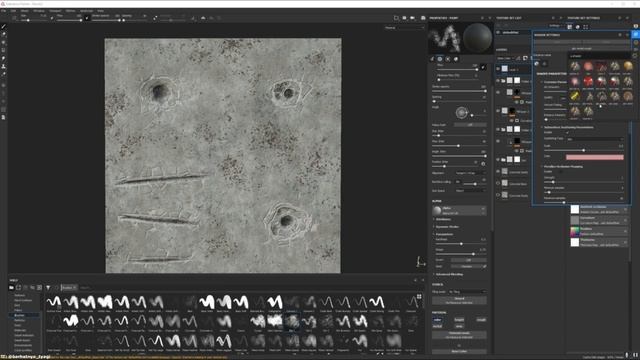Click the size pen-pressure icon in top toolbar

(52, 18)
